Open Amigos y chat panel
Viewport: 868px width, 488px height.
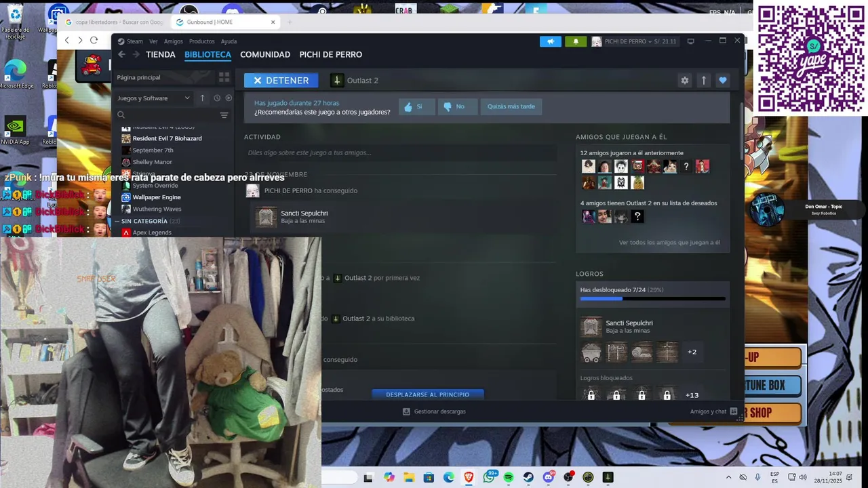[x=714, y=411]
